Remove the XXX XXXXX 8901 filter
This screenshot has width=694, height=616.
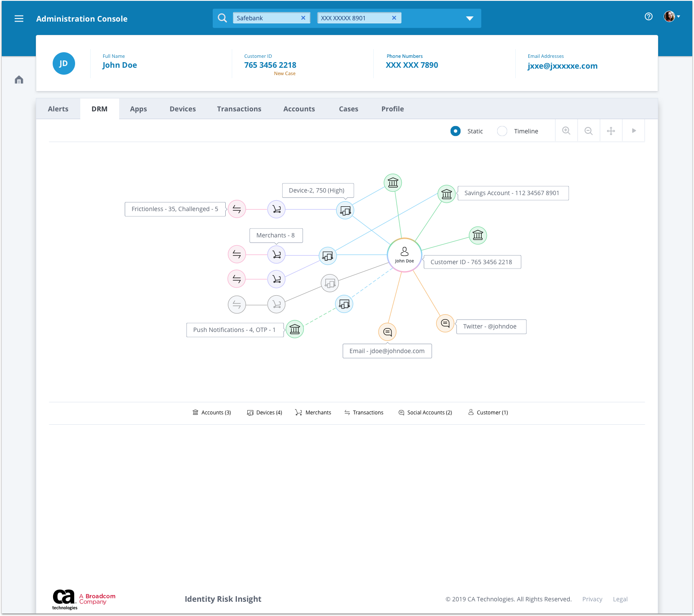pos(394,18)
